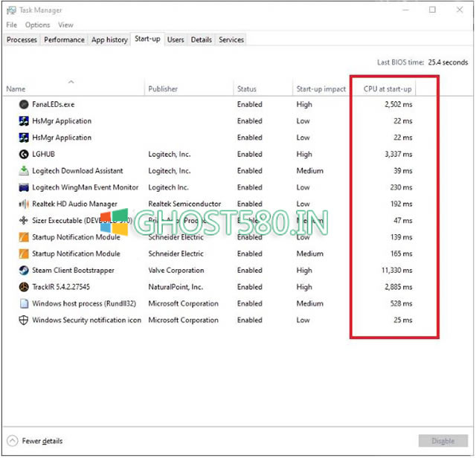Click the NaturalPoint, Inc. publisher cell
This screenshot has height=458, width=476.
coord(176,287)
